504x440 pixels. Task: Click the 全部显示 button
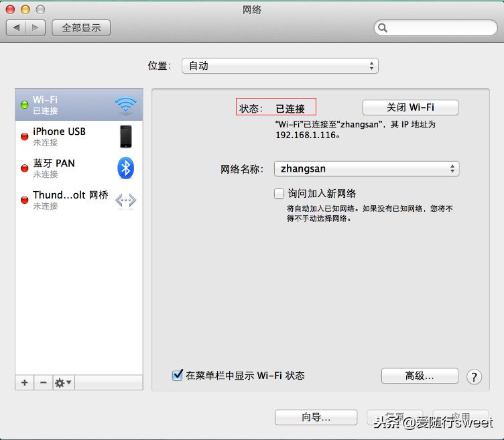[81, 27]
